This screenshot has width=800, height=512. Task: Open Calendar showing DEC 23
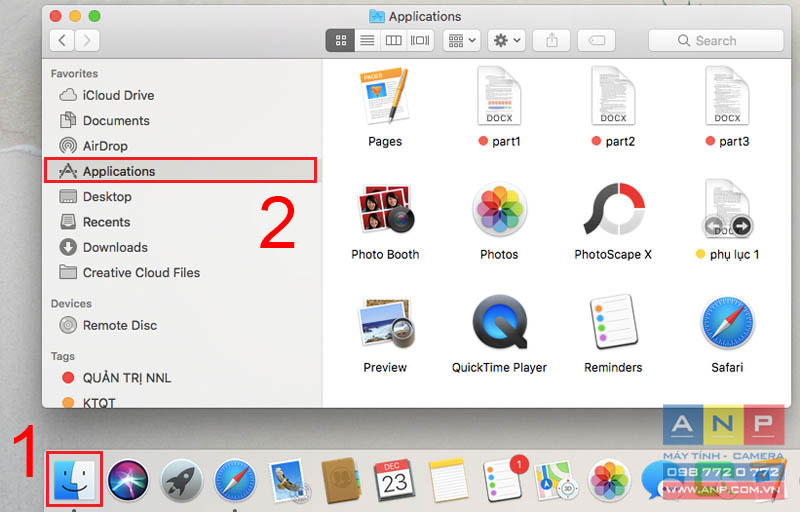coord(394,480)
